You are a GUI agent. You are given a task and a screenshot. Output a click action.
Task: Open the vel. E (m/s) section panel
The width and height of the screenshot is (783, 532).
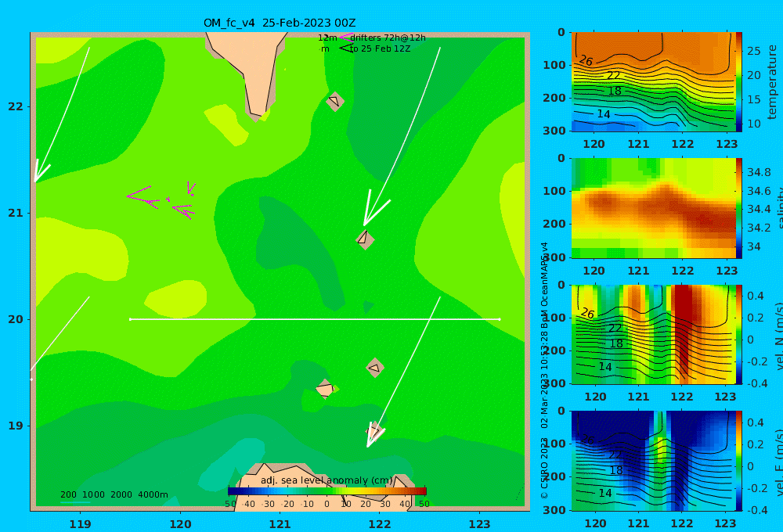654,461
